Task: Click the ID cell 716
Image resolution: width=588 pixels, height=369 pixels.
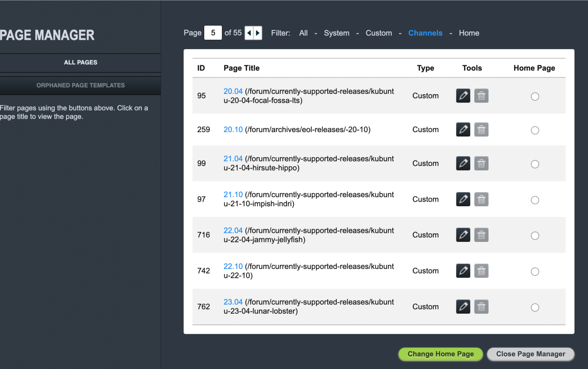Action: pyautogui.click(x=203, y=235)
